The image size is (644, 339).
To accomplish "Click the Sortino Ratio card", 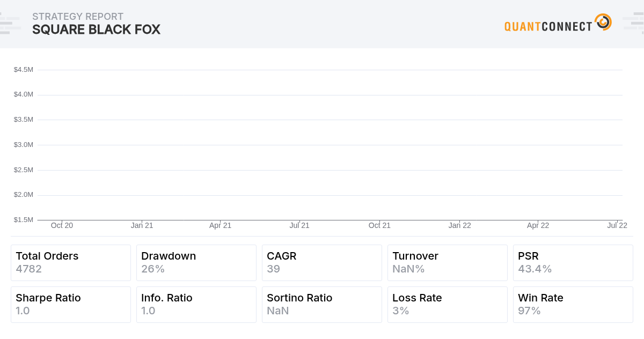I will [322, 304].
